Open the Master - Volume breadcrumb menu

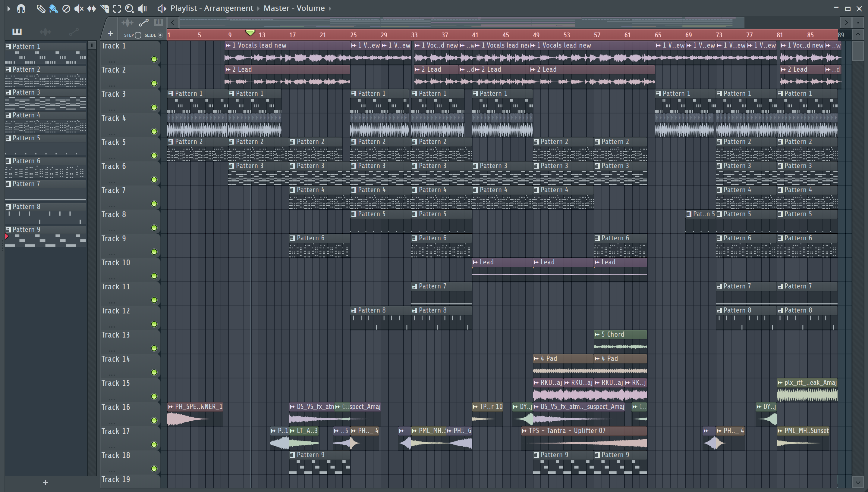[294, 8]
